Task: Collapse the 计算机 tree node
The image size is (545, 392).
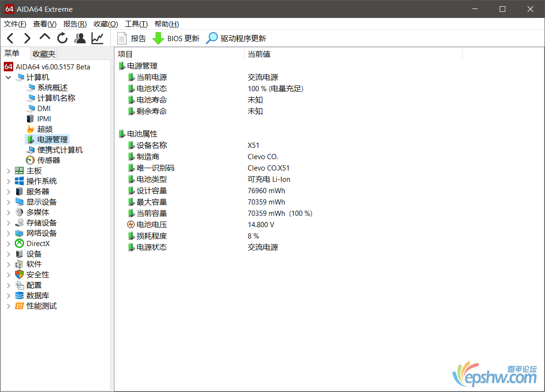Action: (x=9, y=77)
